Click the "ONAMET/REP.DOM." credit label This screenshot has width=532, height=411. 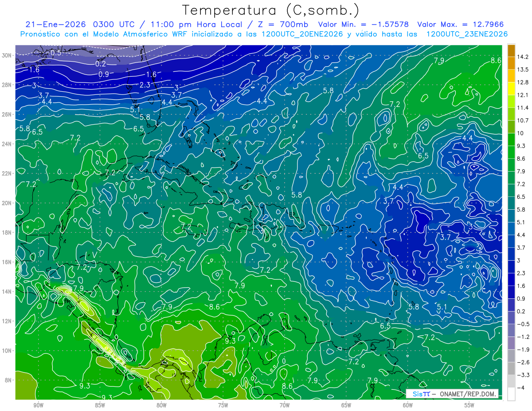click(x=467, y=394)
